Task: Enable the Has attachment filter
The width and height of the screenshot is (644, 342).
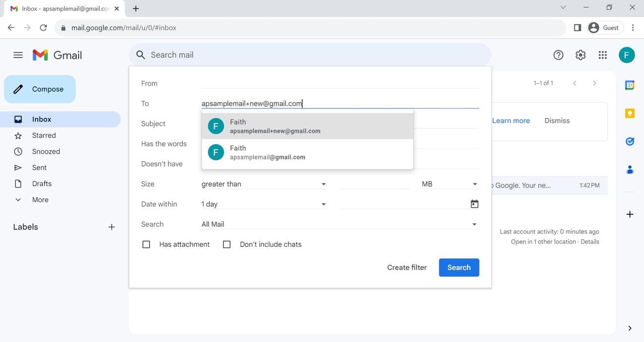Action: click(146, 244)
